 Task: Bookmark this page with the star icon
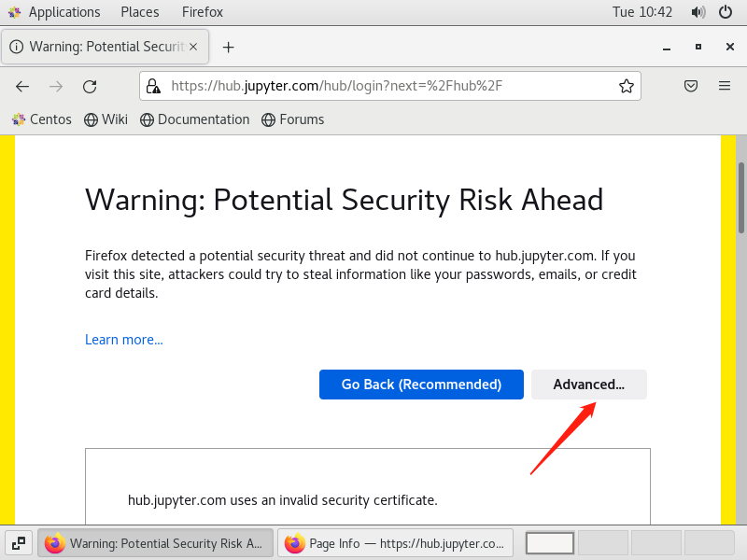tap(626, 86)
